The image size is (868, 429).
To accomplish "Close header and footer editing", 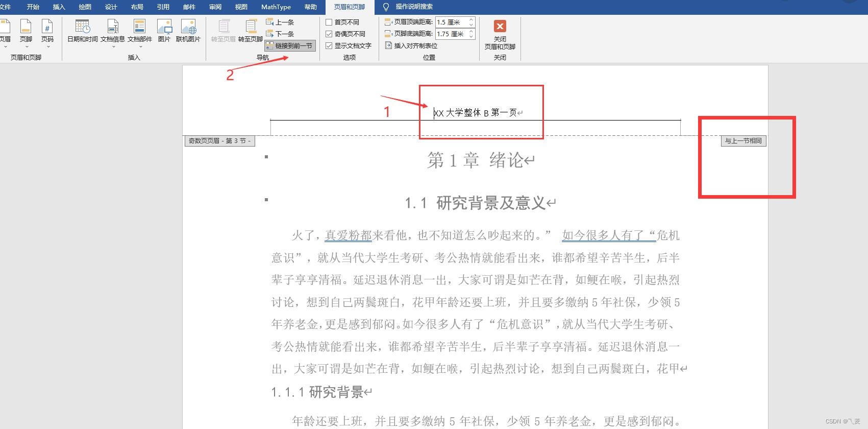I will (x=500, y=34).
